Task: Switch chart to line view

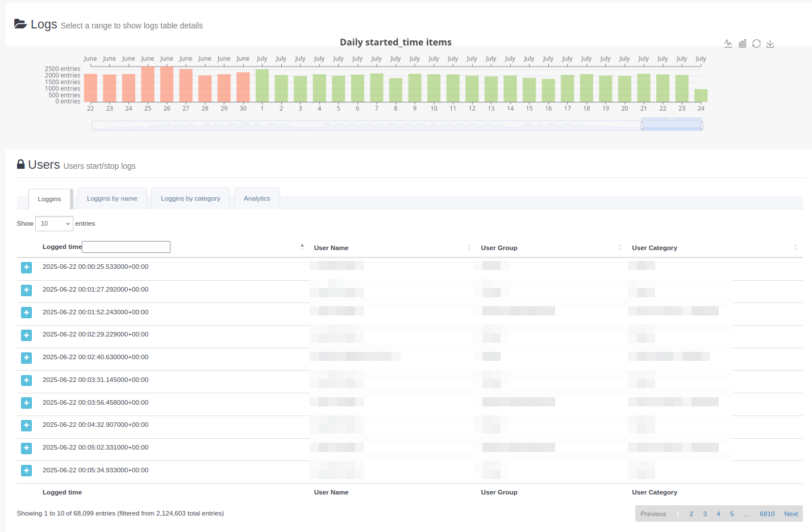Action: 728,44
